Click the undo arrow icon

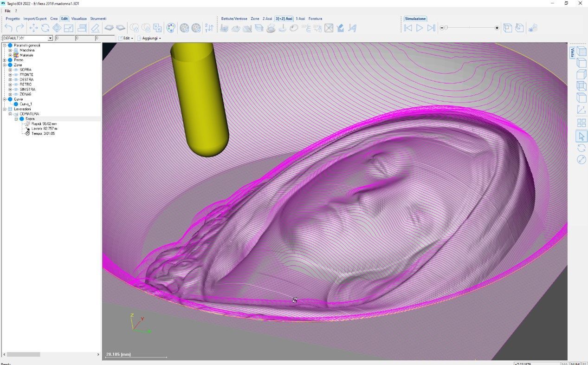8,28
